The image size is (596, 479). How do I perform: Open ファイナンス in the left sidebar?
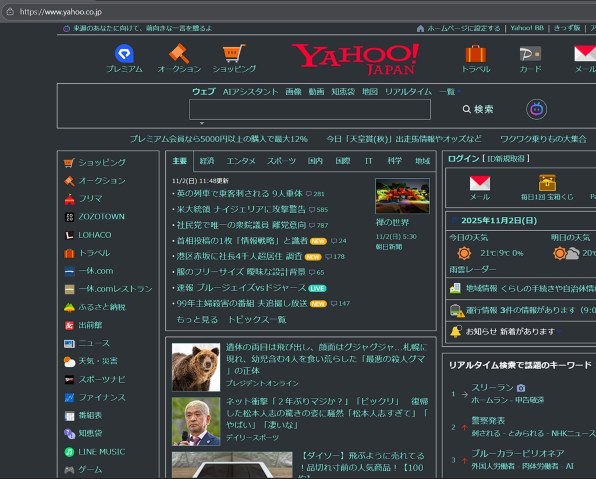[x=102, y=397]
